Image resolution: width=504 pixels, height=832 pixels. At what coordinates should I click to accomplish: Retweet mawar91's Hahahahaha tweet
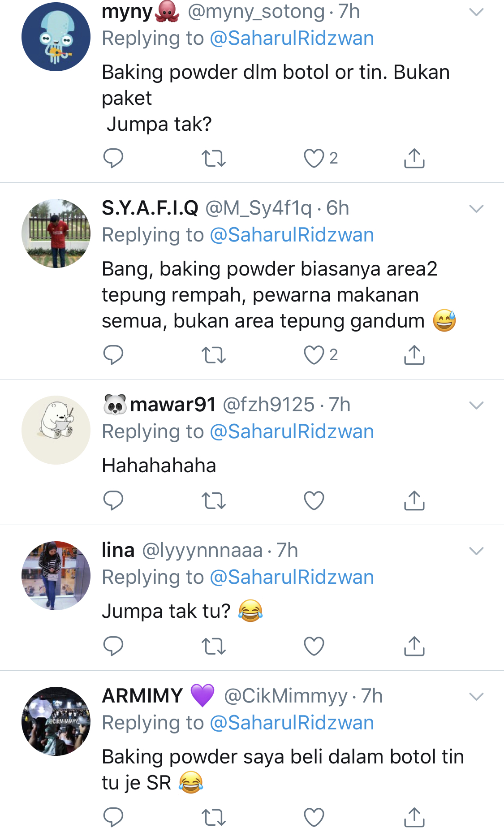tap(214, 501)
